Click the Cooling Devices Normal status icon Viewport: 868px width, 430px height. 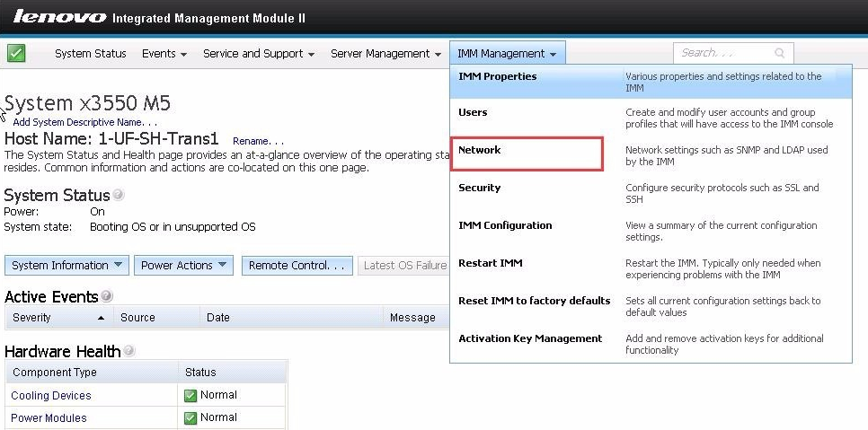(x=190, y=395)
